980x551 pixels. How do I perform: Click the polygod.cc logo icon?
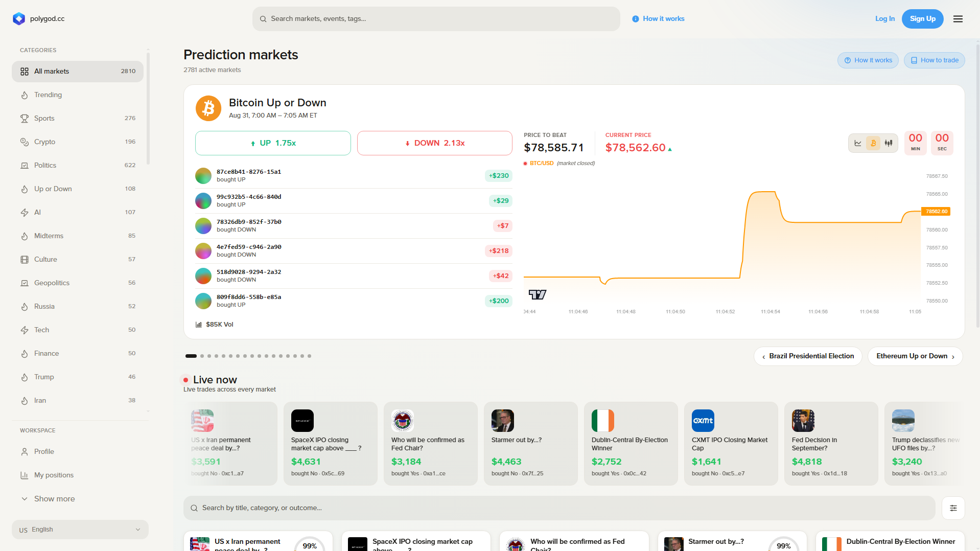point(19,19)
